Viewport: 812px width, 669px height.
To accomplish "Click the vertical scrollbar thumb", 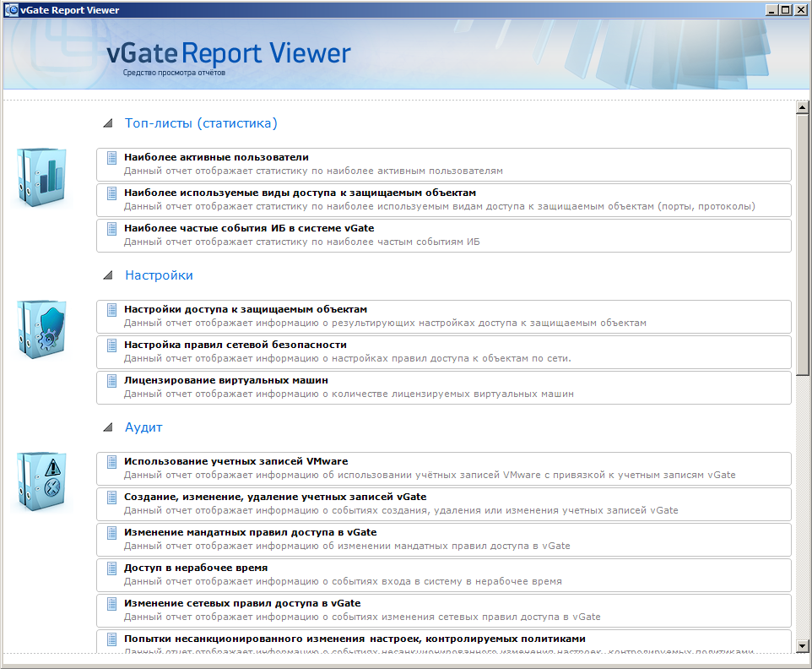I will (x=802, y=244).
